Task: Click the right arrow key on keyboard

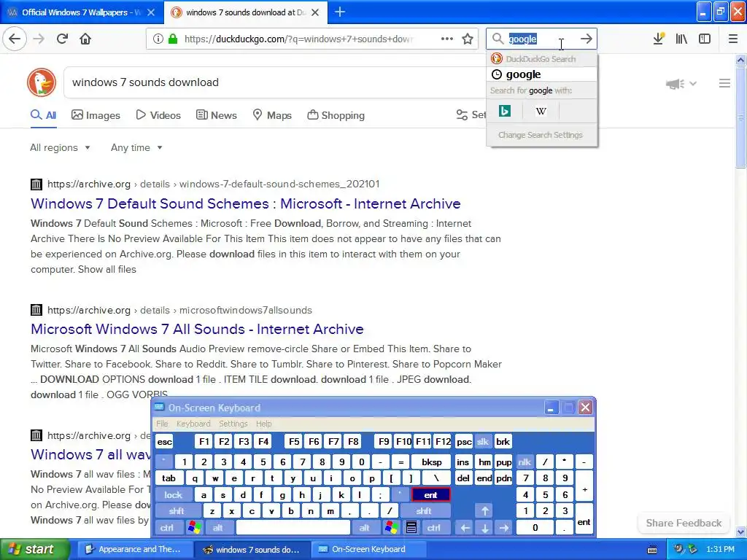Action: (x=503, y=527)
